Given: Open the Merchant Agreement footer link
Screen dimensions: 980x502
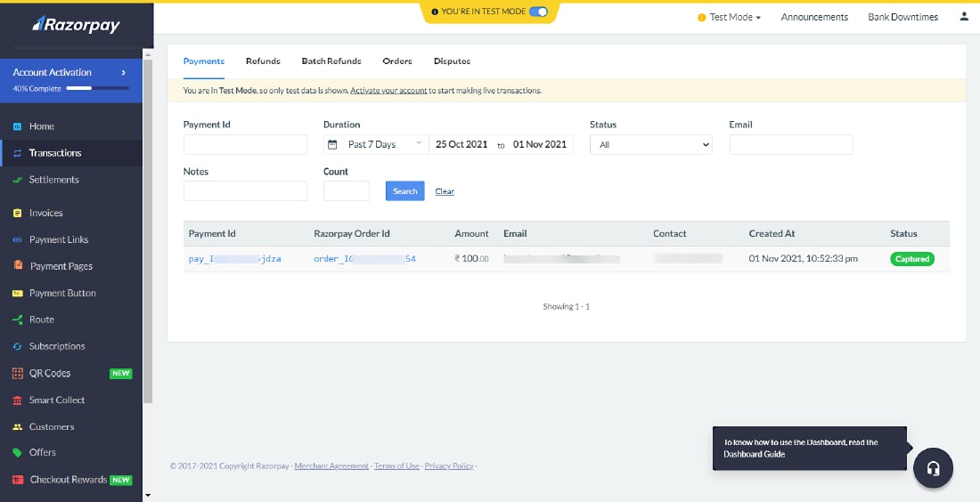Looking at the screenshot, I should [331, 466].
